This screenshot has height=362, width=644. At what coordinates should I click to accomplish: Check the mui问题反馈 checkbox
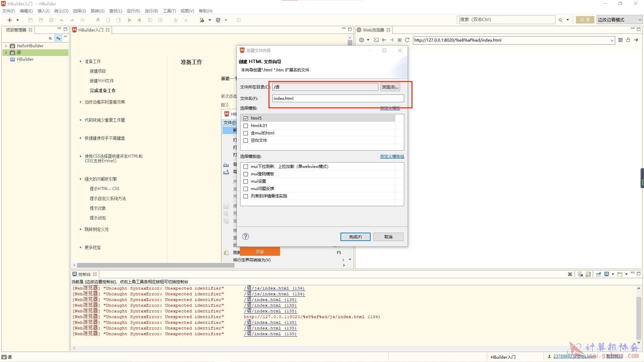tap(246, 189)
